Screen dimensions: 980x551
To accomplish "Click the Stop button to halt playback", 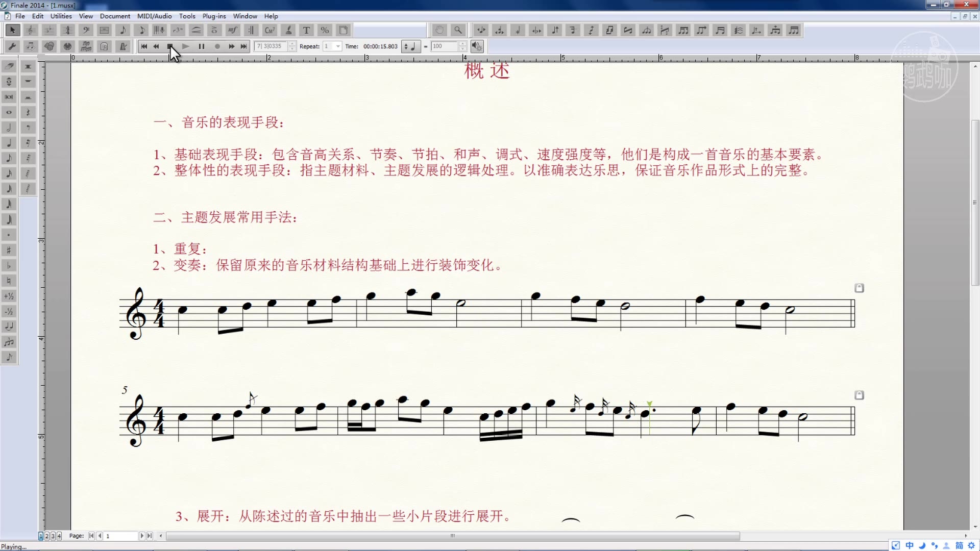I will pyautogui.click(x=170, y=46).
